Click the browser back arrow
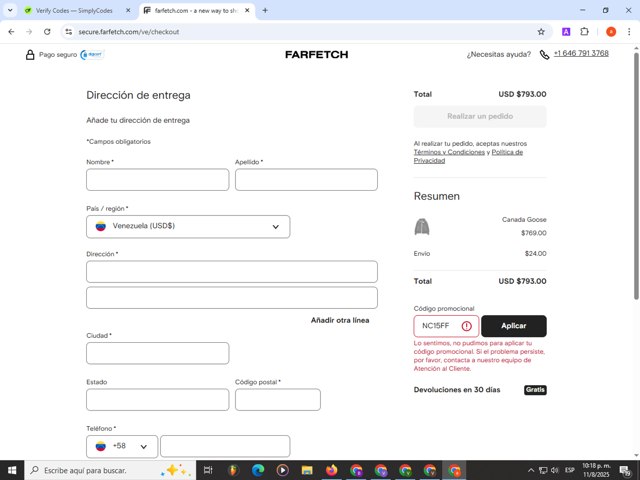The image size is (640, 480). pyautogui.click(x=11, y=32)
